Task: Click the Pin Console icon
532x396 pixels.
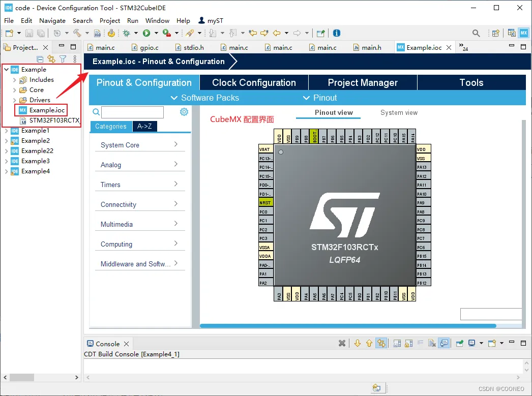Action: (459, 343)
